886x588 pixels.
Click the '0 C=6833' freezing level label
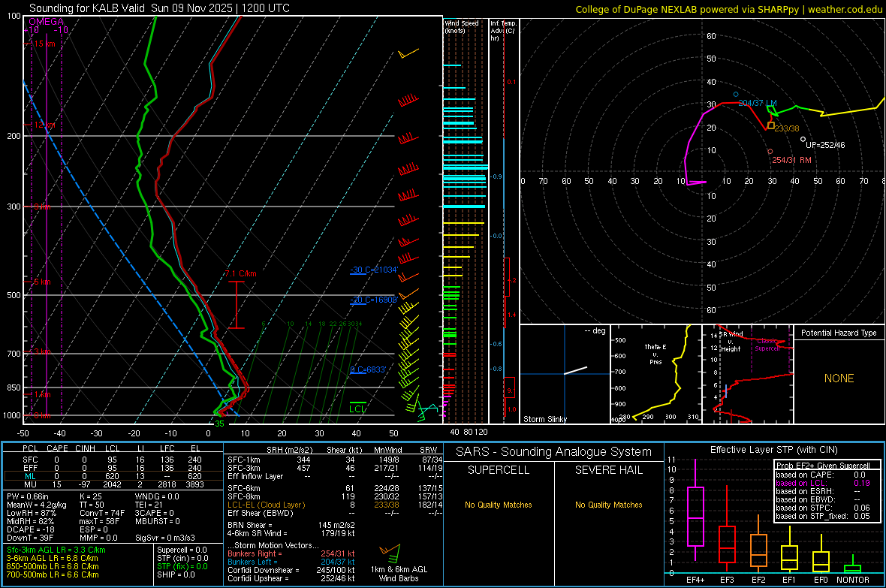point(368,369)
